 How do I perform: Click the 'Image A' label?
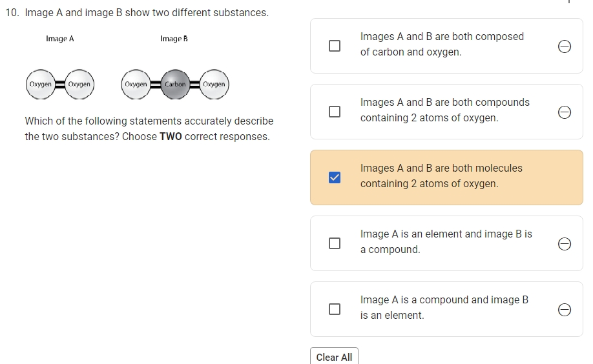point(60,39)
